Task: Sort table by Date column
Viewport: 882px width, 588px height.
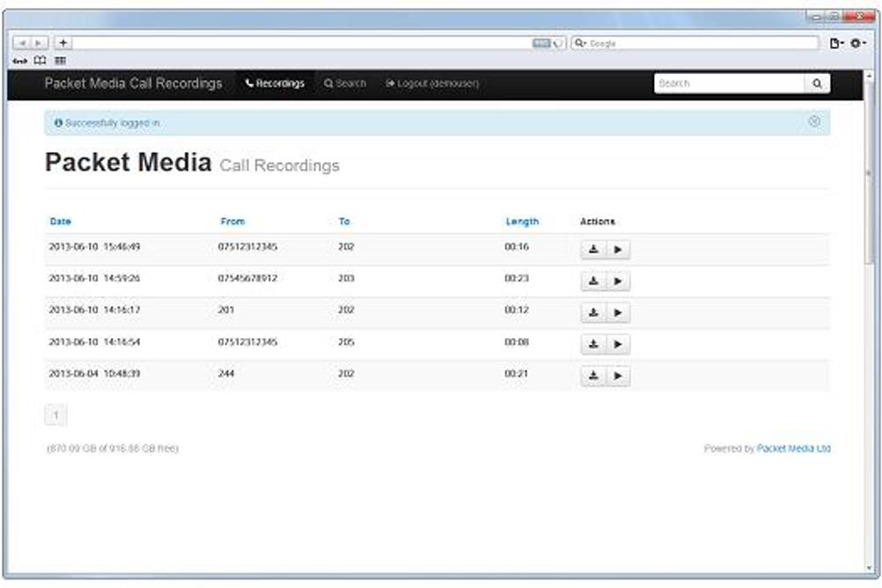Action: [60, 221]
